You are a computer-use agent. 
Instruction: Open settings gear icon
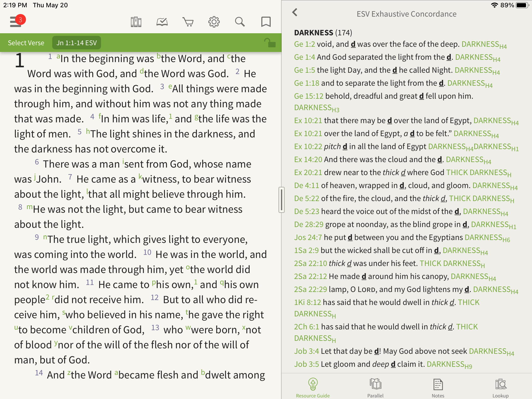[x=214, y=22]
